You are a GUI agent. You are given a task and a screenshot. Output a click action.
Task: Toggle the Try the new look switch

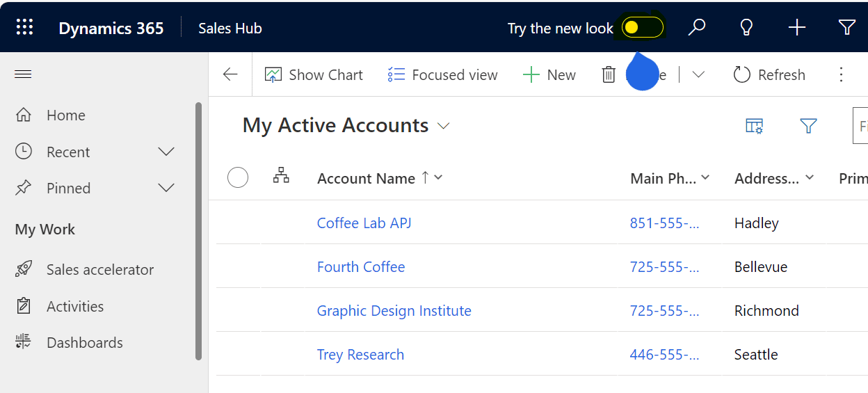(x=643, y=28)
